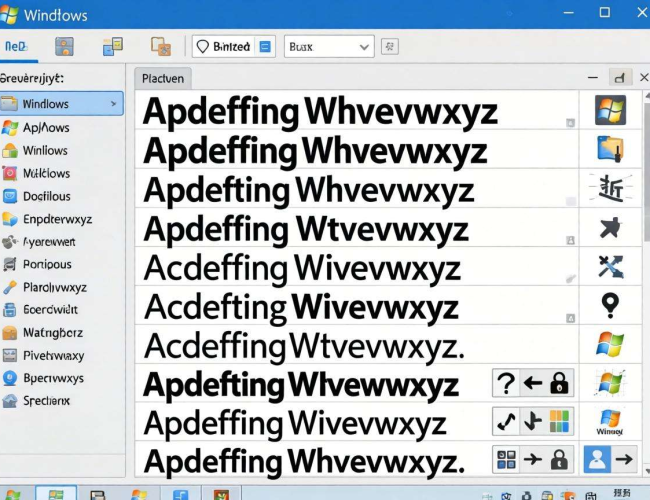The width and height of the screenshot is (650, 500).
Task: Toggle the blue square next to Binlzed
Action: (x=265, y=46)
